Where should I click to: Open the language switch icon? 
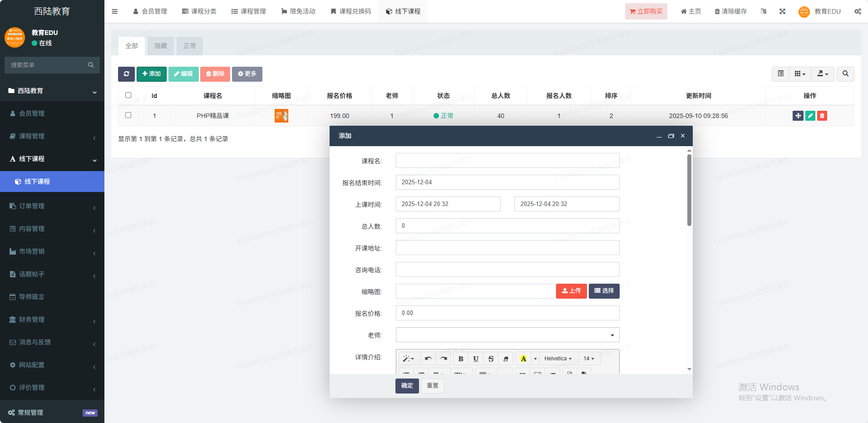(x=763, y=11)
